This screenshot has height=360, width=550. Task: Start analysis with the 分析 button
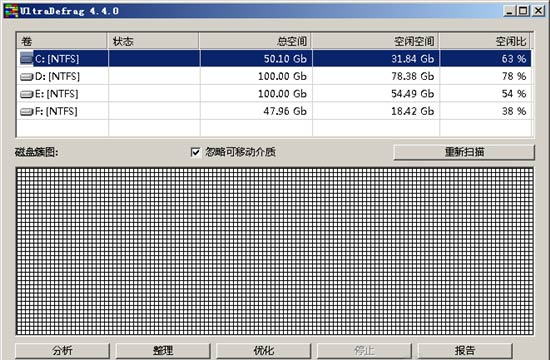[x=62, y=351]
